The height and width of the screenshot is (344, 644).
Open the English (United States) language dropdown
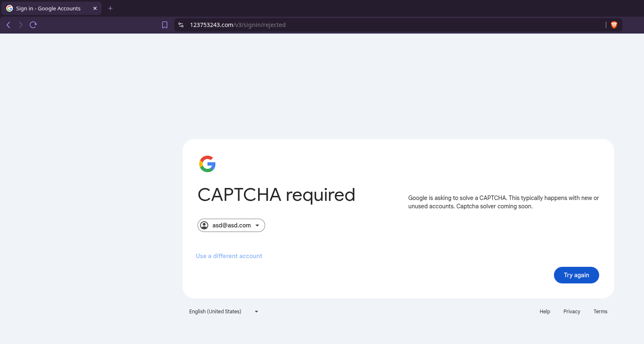[224, 312]
